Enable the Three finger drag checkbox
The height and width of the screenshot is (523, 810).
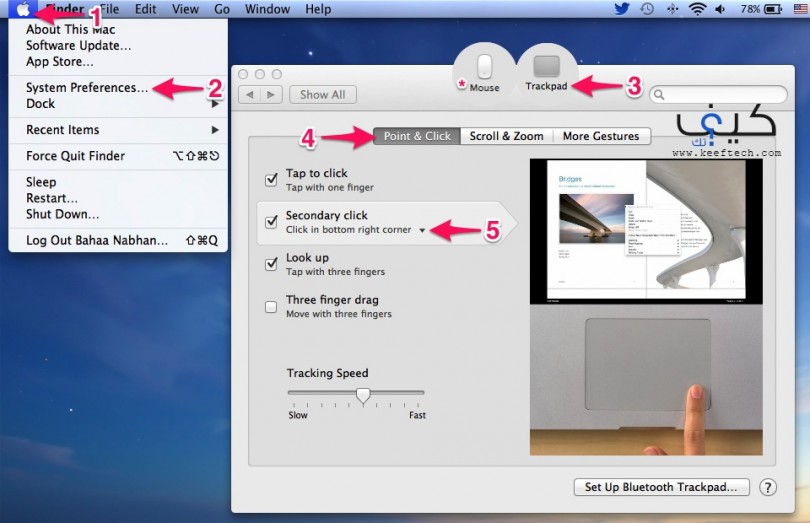(271, 307)
